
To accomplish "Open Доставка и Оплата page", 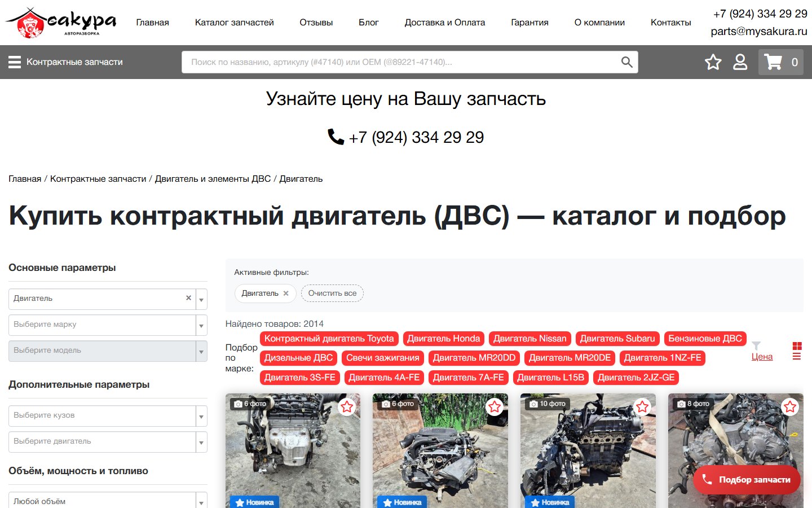I will (445, 23).
